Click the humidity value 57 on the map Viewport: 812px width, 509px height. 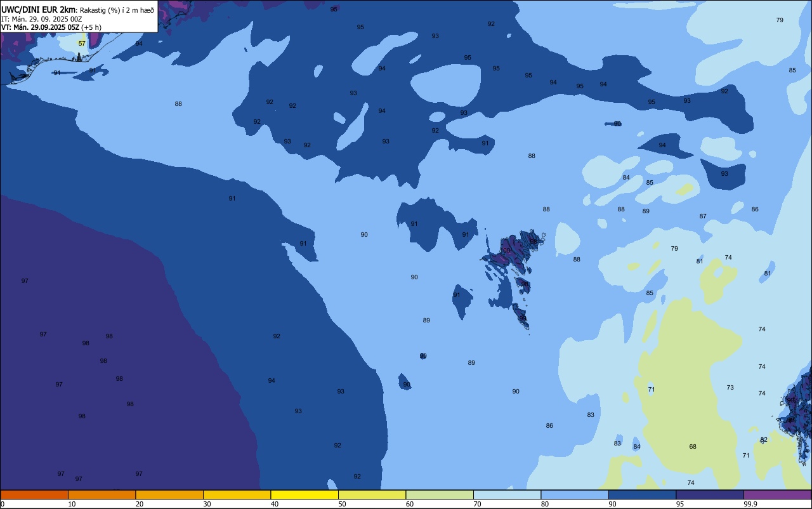coord(82,43)
